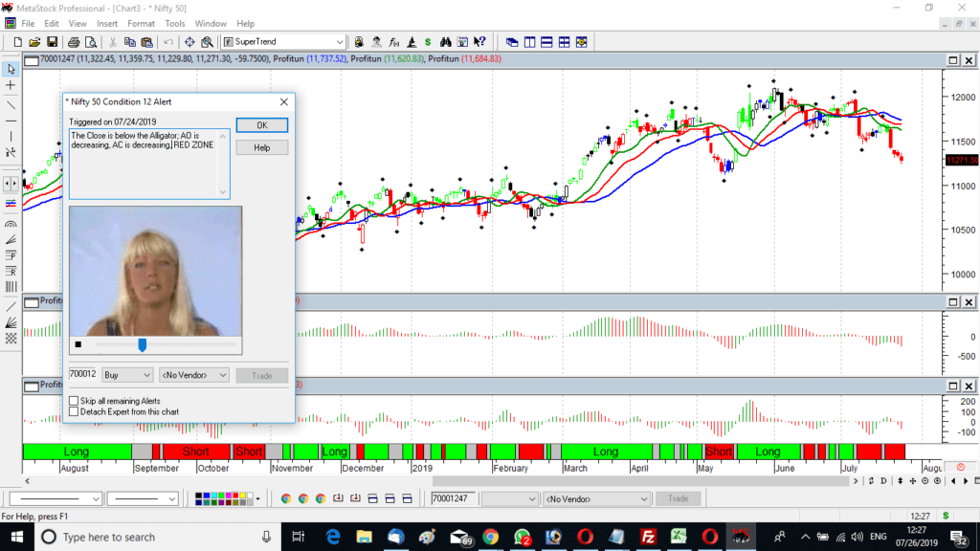The height and width of the screenshot is (551, 980).
Task: Tile windows in rows via toolbar icon
Action: click(546, 42)
